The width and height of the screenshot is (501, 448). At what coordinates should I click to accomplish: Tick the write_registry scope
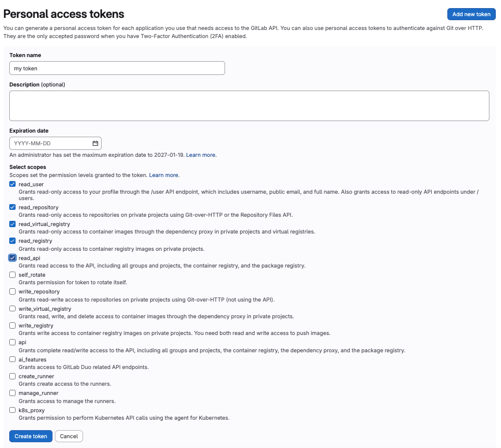(13, 325)
